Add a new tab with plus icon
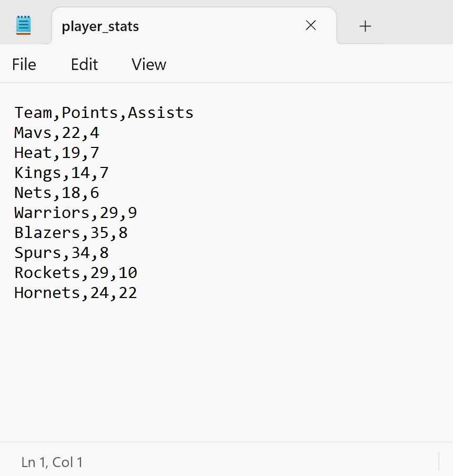The height and width of the screenshot is (476, 453). 365,26
